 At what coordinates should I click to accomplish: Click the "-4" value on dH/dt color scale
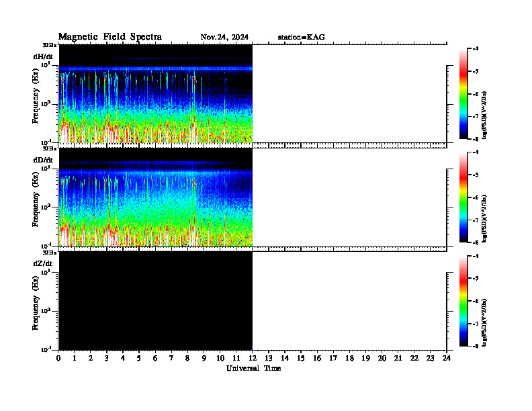476,49
